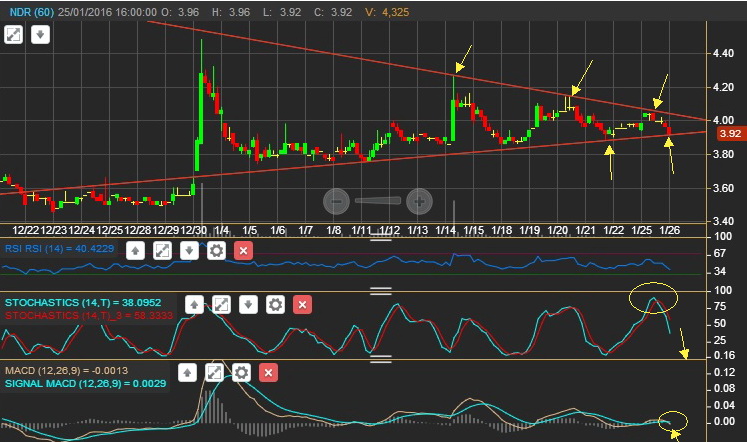Screen dimensions: 747x442
Task: Open Stochastics settings gear
Action: point(275,305)
